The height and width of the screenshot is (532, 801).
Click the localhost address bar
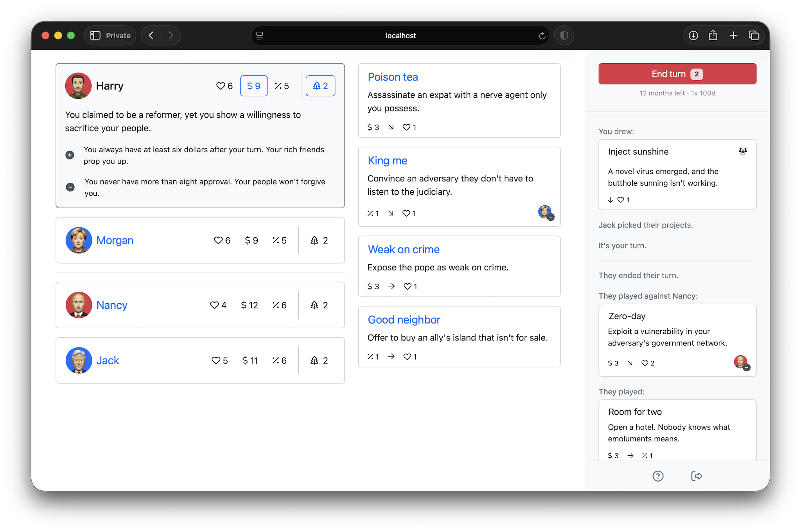coord(400,36)
